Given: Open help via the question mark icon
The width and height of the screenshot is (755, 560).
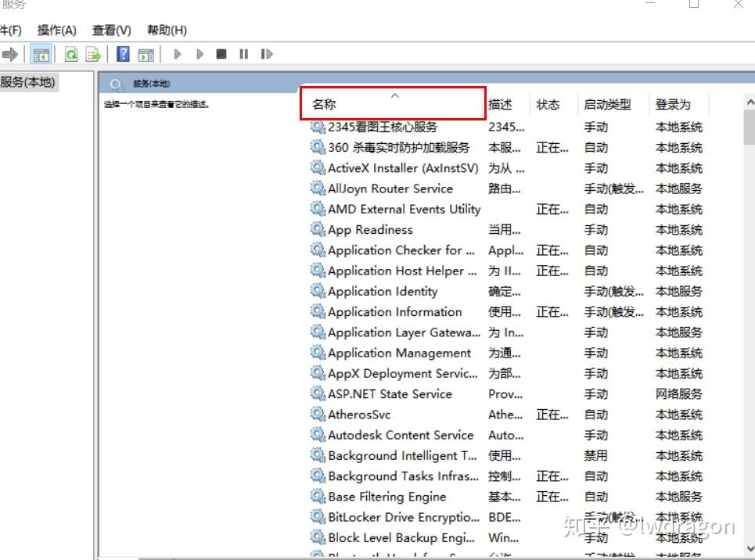Looking at the screenshot, I should click(123, 54).
